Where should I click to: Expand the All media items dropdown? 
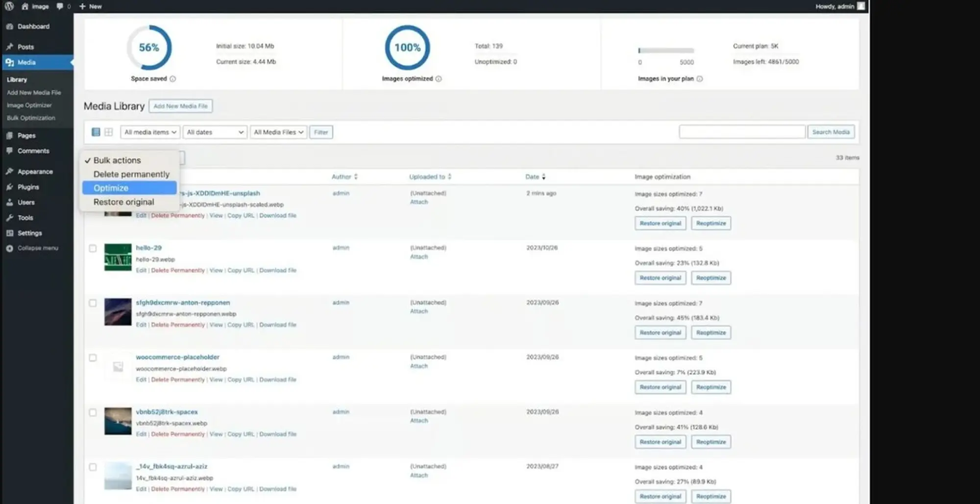[150, 132]
